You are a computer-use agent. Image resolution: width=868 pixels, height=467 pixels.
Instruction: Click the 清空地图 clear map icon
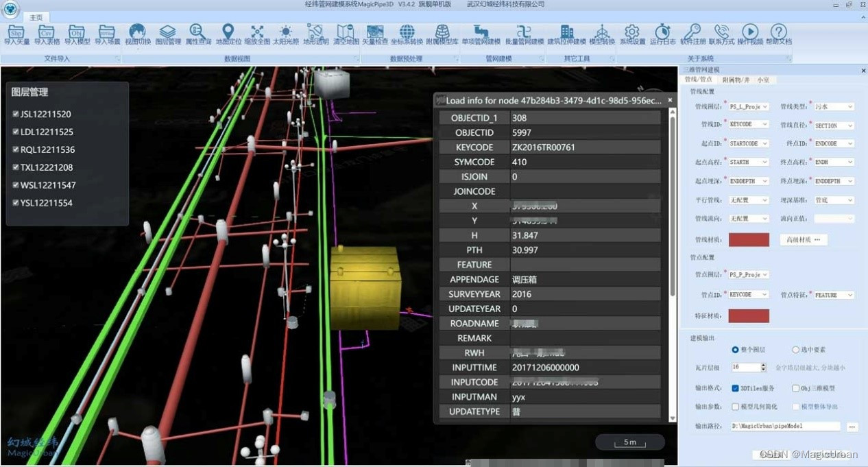coord(346,32)
